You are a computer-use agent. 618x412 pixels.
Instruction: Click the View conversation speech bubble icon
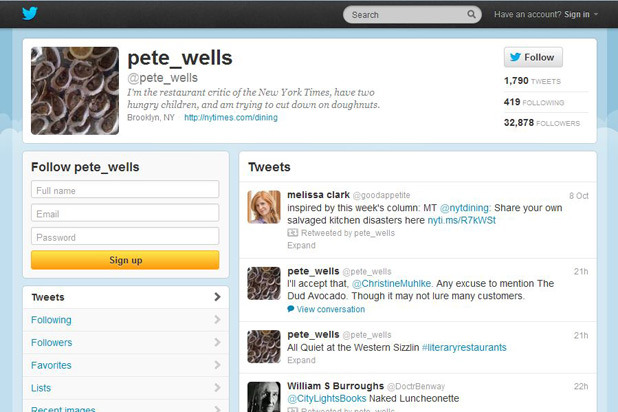[290, 309]
